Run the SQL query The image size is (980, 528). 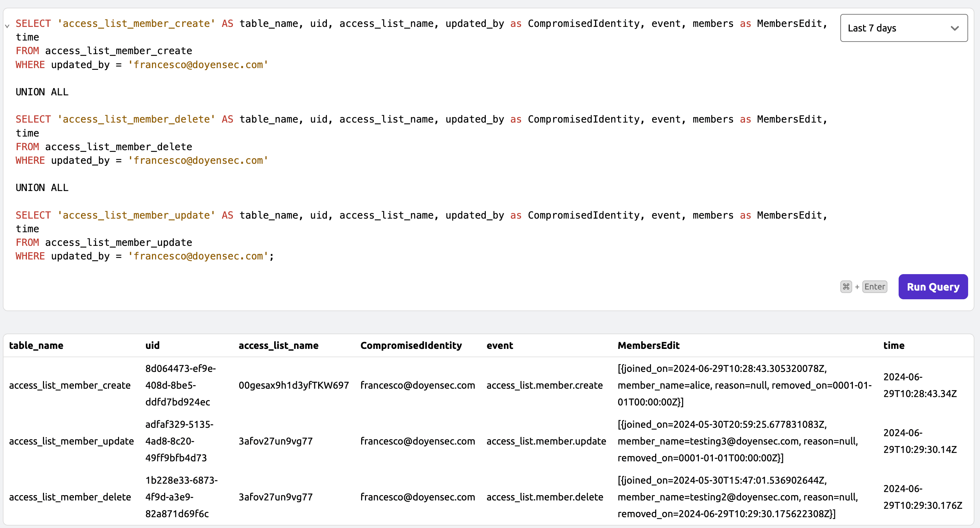(933, 286)
